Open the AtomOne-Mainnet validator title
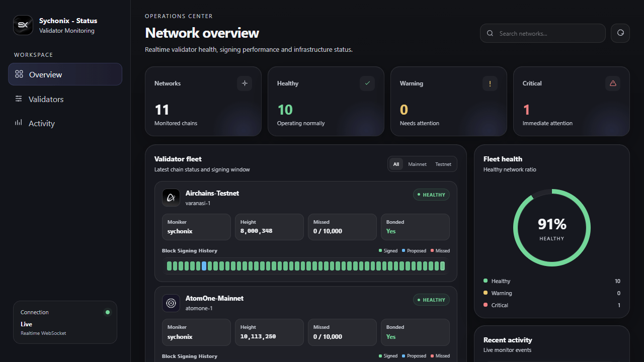The image size is (644, 362). point(214,298)
